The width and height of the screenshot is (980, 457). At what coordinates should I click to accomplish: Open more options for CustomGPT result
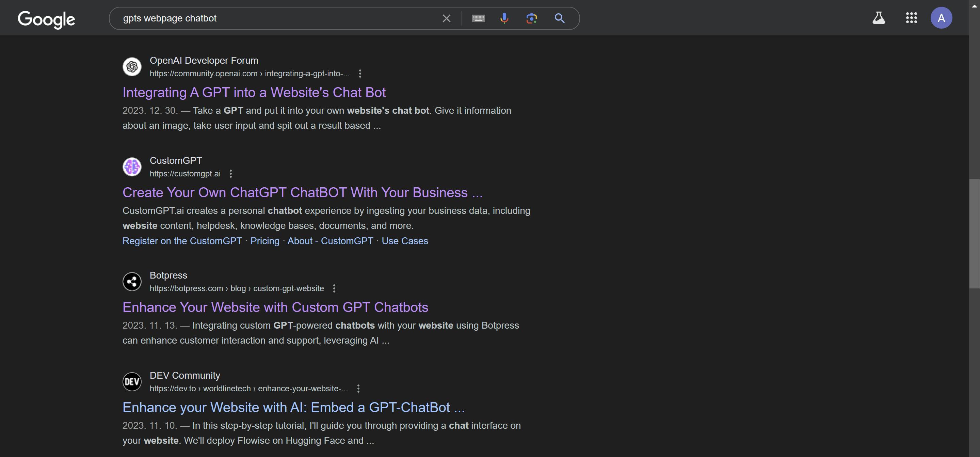tap(230, 174)
